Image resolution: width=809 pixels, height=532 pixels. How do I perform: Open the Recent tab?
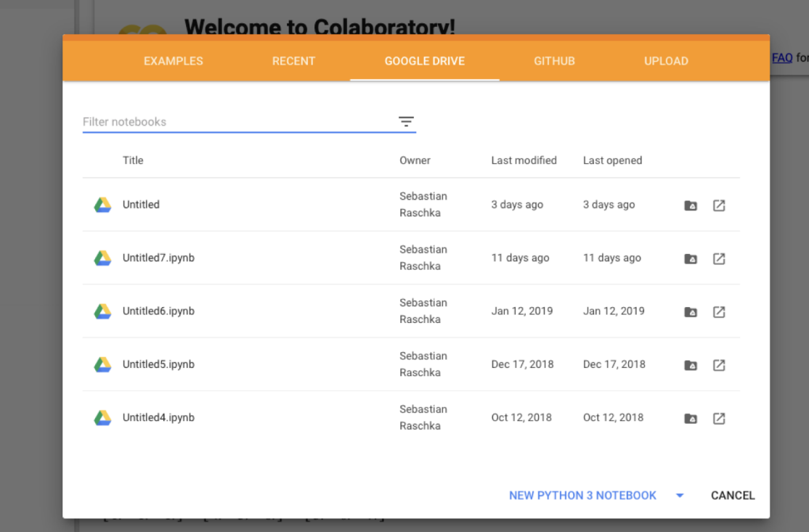(293, 61)
